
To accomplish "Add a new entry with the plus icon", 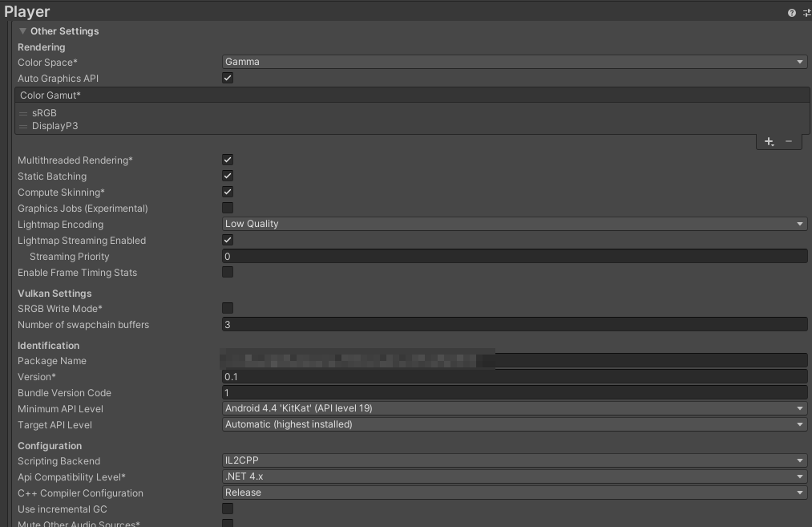I will pos(768,141).
